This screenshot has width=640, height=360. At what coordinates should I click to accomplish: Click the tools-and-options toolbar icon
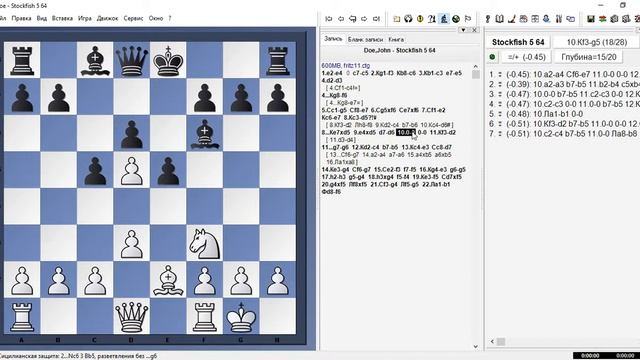[559, 19]
